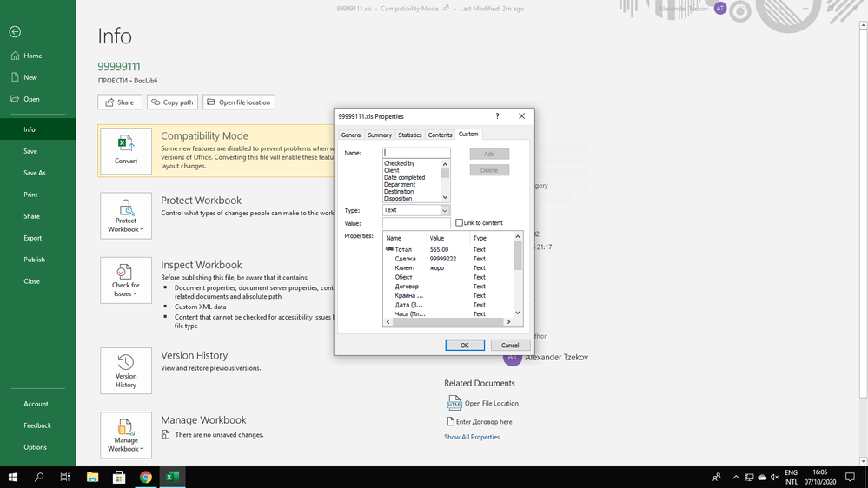Open Microsoft Store from taskbar
This screenshot has width=868, height=488.
(x=118, y=477)
